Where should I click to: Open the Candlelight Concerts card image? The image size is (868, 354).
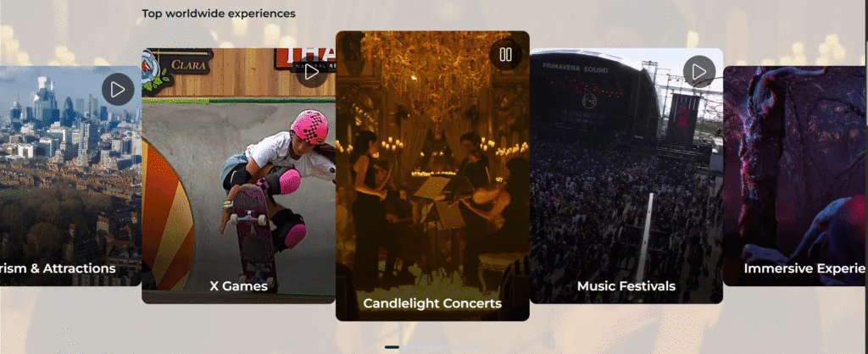432,176
